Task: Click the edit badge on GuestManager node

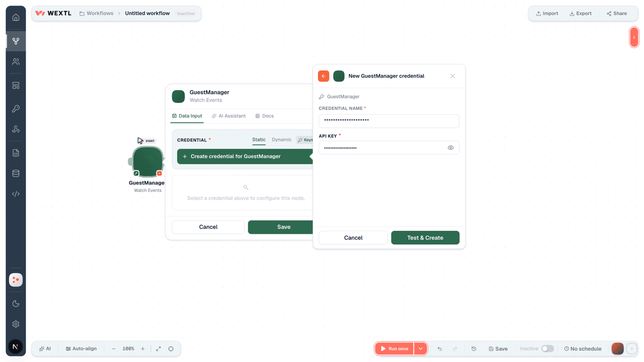Action: click(136, 173)
